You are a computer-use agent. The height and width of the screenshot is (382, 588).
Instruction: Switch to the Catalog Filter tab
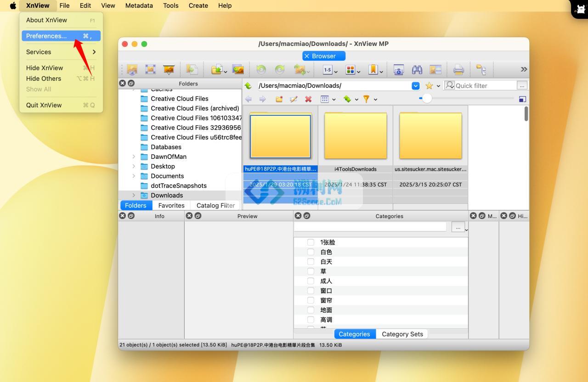[x=215, y=205]
